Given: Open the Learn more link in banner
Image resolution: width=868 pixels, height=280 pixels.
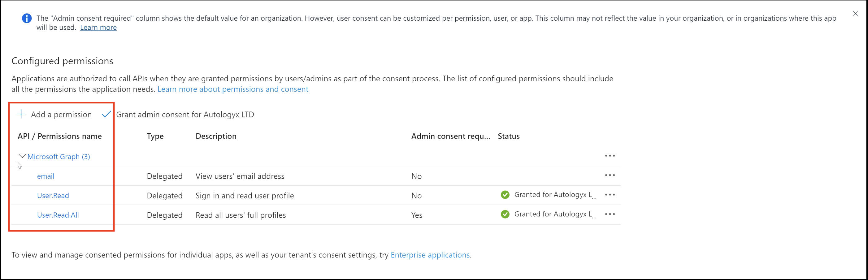Looking at the screenshot, I should pyautogui.click(x=98, y=28).
